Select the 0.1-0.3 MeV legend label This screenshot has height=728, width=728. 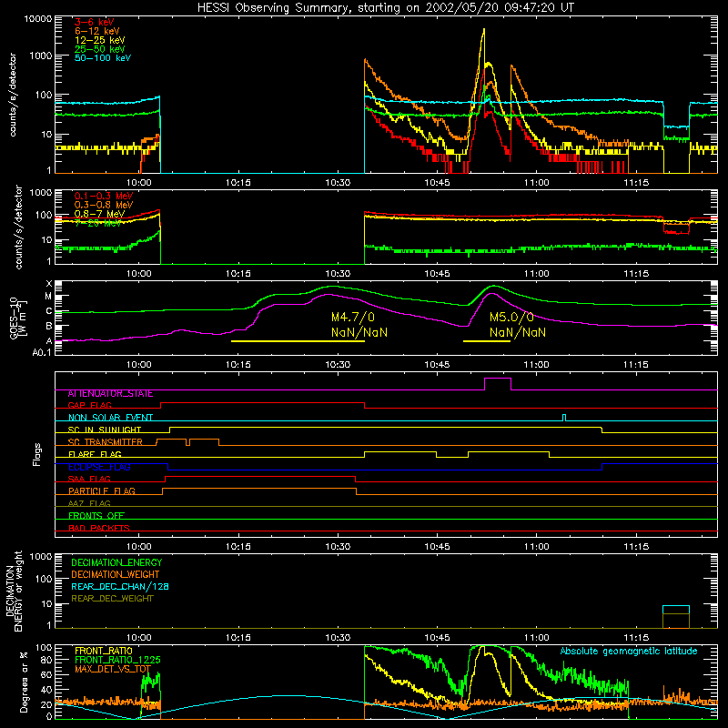tap(104, 196)
